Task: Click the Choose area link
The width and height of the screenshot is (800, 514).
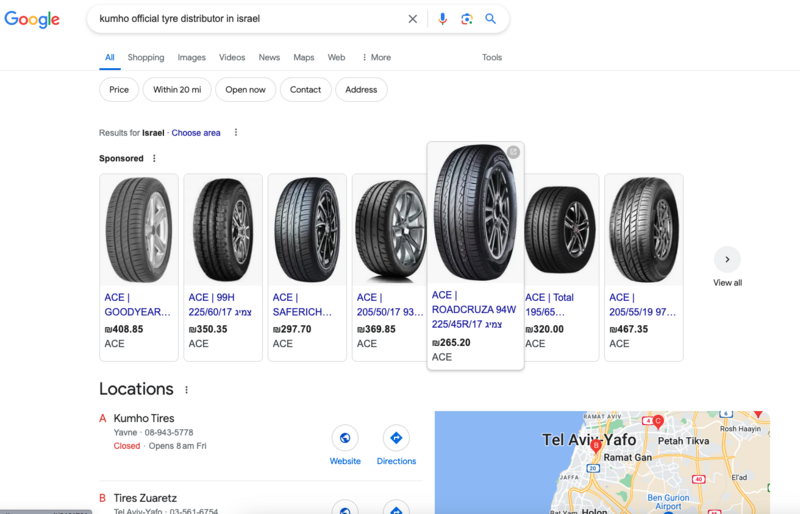Action: coord(196,133)
